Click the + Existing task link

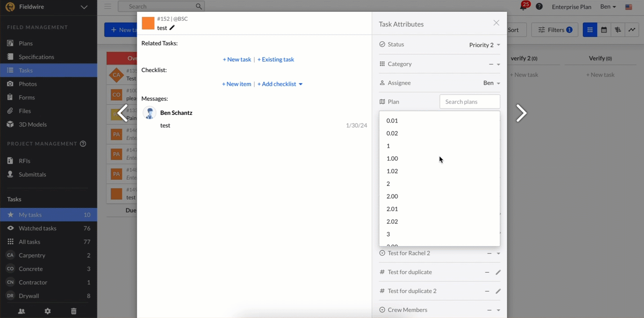click(276, 59)
